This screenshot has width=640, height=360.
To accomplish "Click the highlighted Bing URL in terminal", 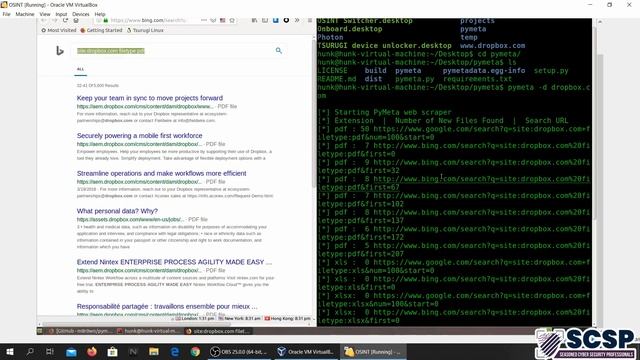I will pos(453,183).
